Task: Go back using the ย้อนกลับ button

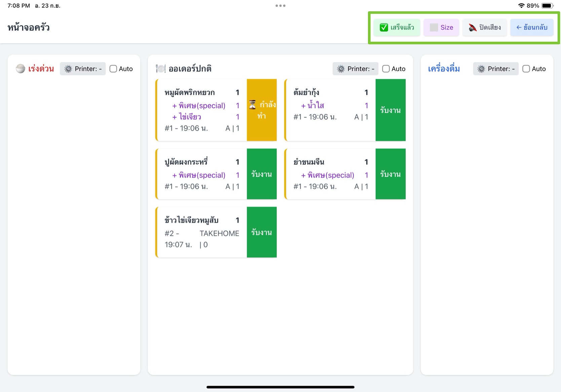Action: tap(532, 28)
